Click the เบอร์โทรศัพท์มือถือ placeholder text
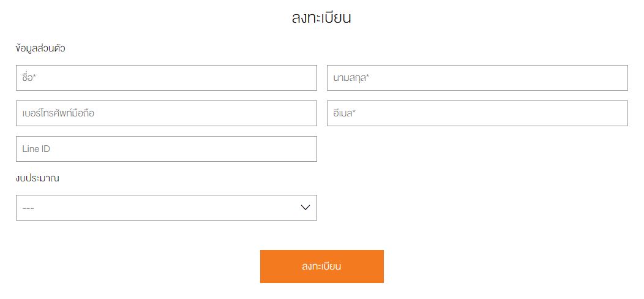Viewport: 644px width, 299px height. [x=58, y=113]
